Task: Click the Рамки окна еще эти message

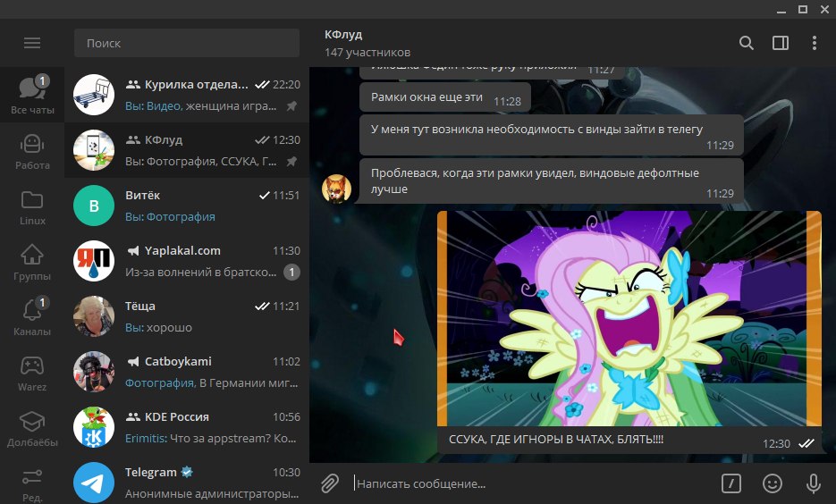Action: click(x=445, y=97)
